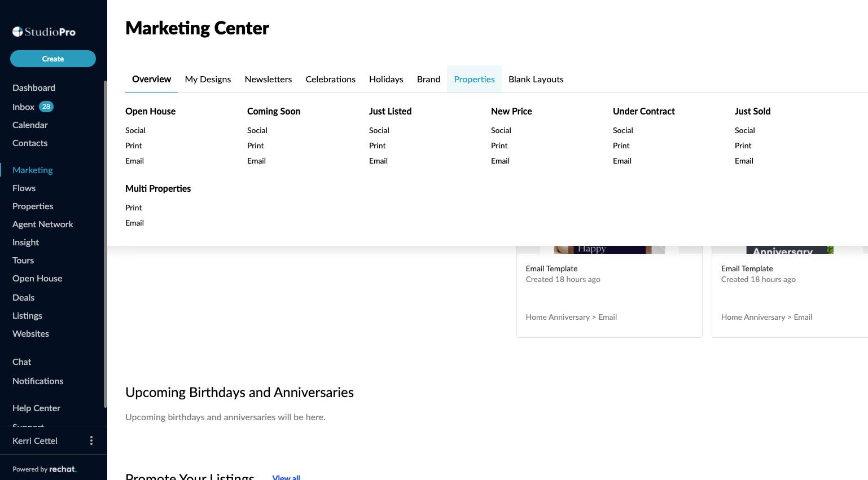
Task: Switch to the My Designs tab
Action: click(208, 79)
